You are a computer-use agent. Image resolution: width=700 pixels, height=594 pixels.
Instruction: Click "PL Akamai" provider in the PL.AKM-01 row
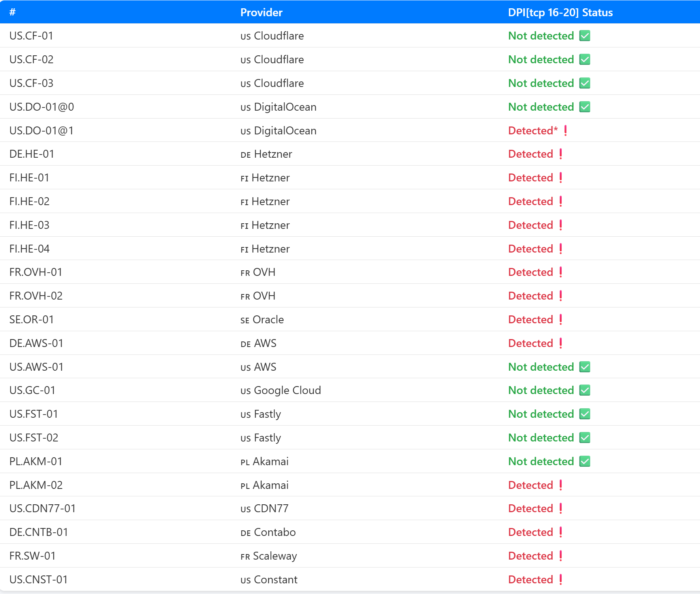(x=265, y=461)
